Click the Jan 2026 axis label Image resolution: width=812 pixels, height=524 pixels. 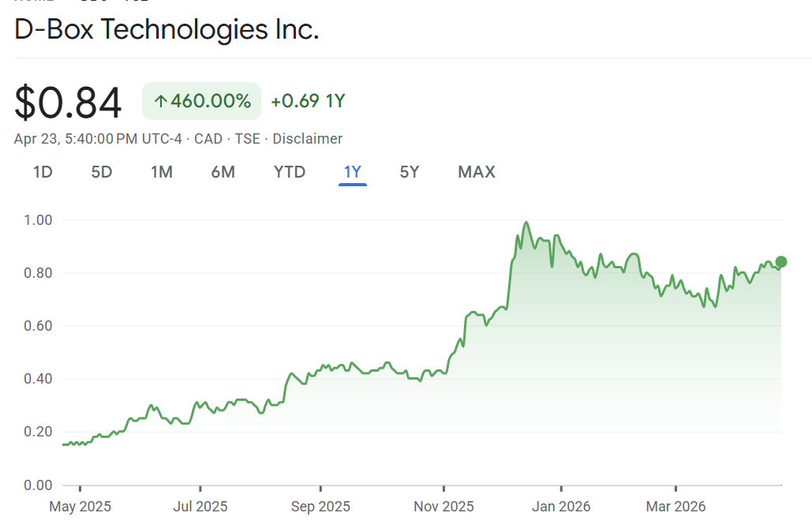coord(561,506)
